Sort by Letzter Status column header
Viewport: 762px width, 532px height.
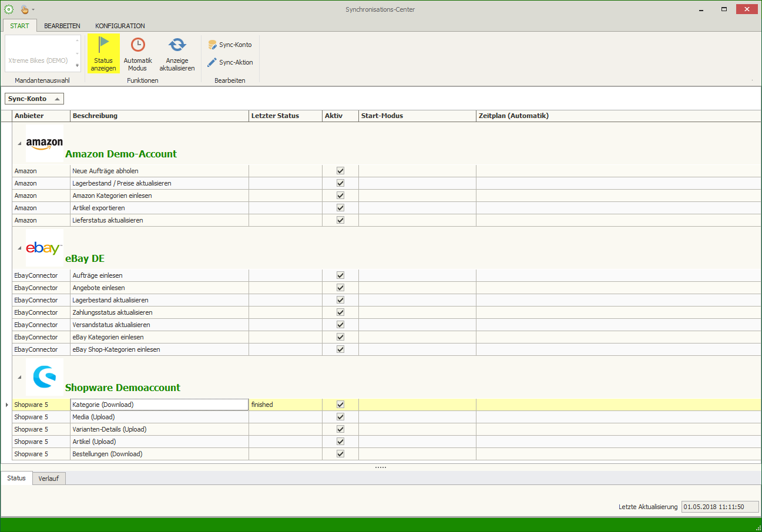coord(286,116)
